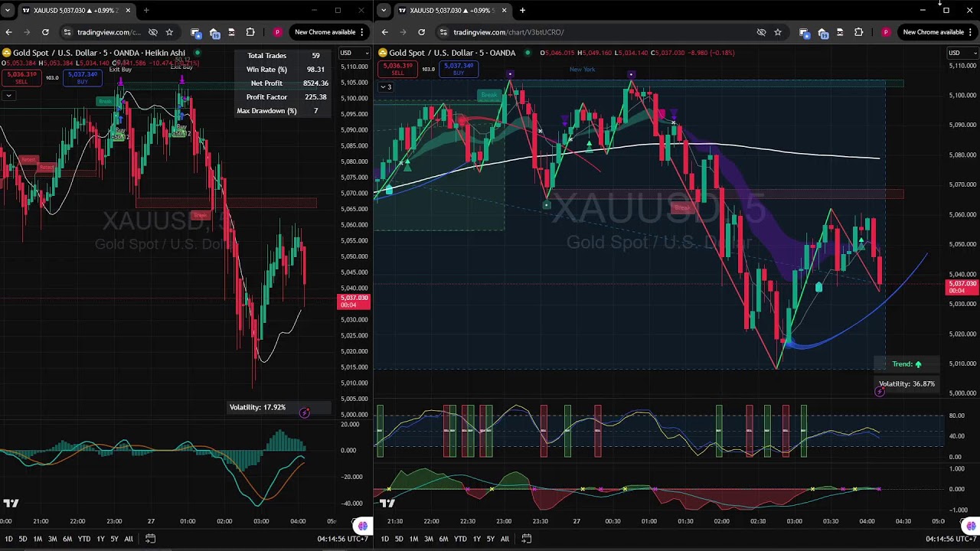980x551 pixels.
Task: Click BUY price button in right chart
Action: coord(459,69)
